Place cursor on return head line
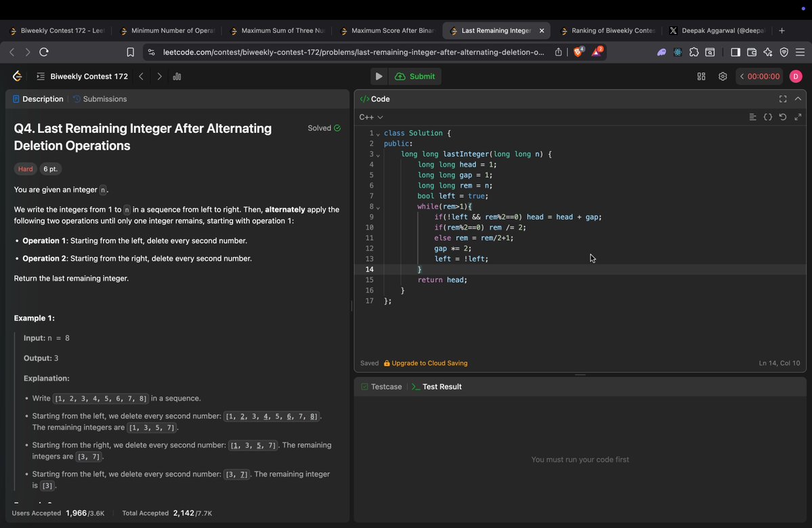The width and height of the screenshot is (812, 528). [x=442, y=280]
